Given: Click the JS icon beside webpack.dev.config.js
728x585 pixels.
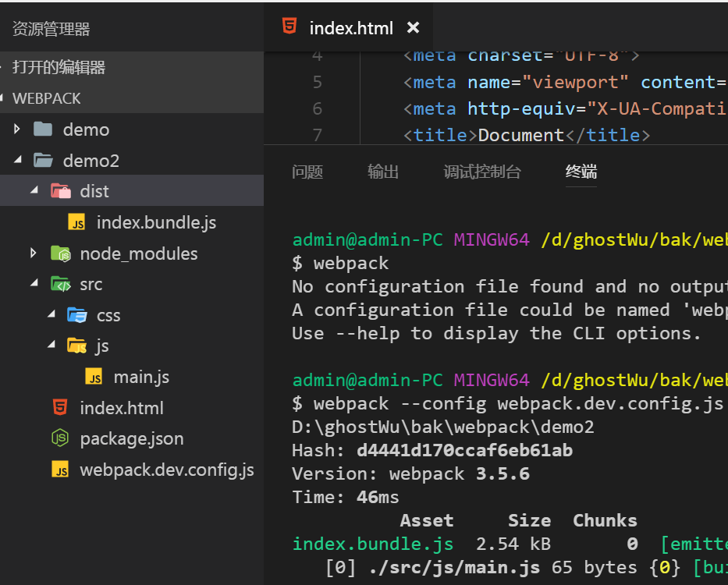Looking at the screenshot, I should pyautogui.click(x=60, y=470).
